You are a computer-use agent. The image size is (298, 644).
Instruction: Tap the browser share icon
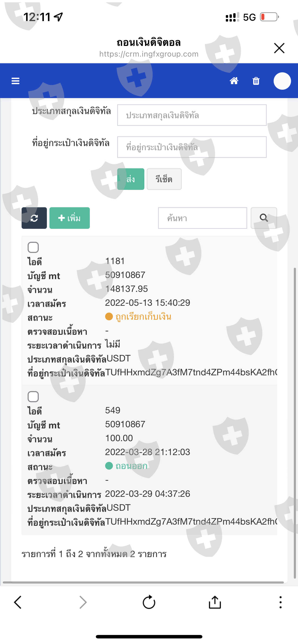[215, 602]
